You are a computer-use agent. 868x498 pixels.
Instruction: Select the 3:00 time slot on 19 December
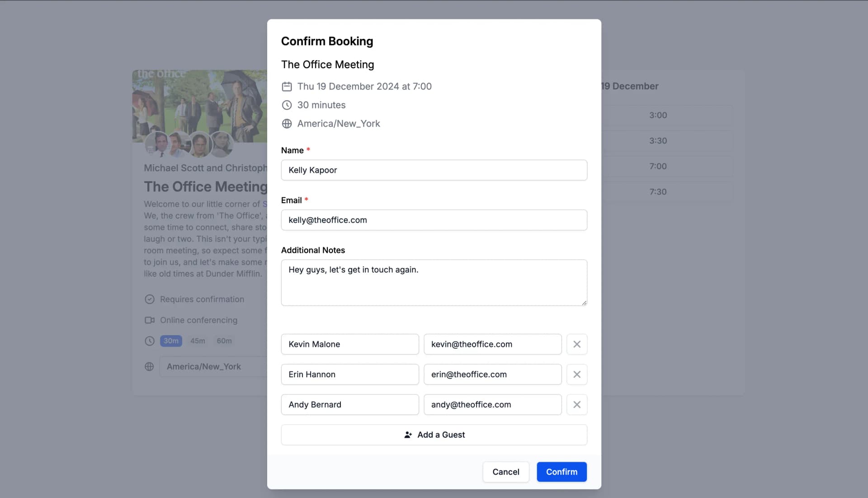(658, 115)
